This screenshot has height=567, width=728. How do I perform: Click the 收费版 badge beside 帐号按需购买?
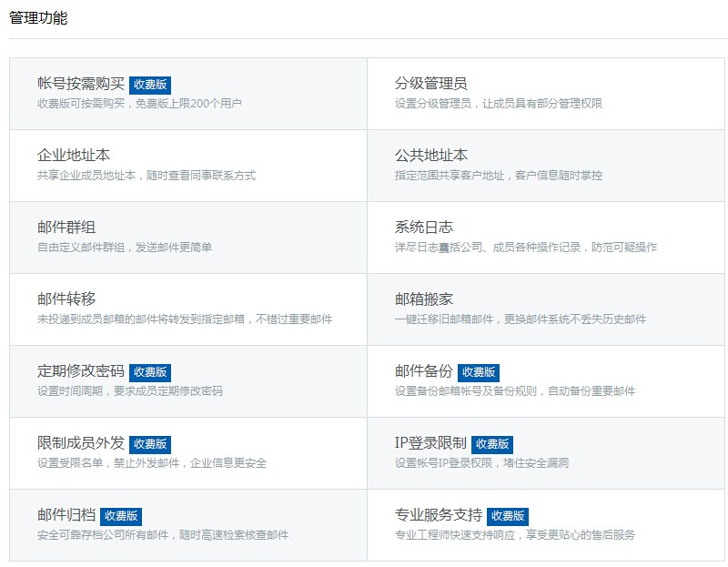(150, 85)
